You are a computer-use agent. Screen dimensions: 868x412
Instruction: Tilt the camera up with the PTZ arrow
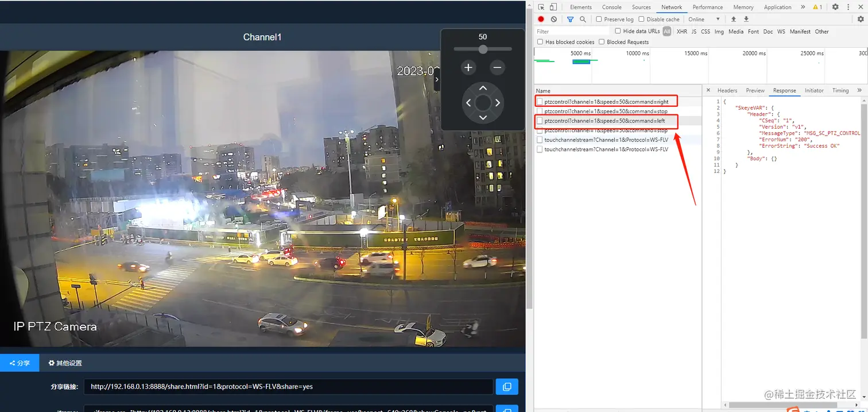(x=483, y=88)
